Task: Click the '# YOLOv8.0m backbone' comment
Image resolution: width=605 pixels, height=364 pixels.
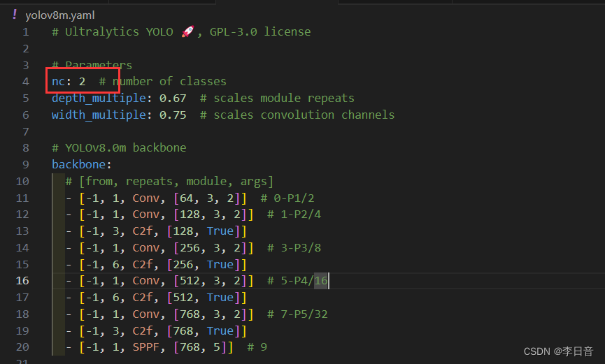Action: (119, 147)
